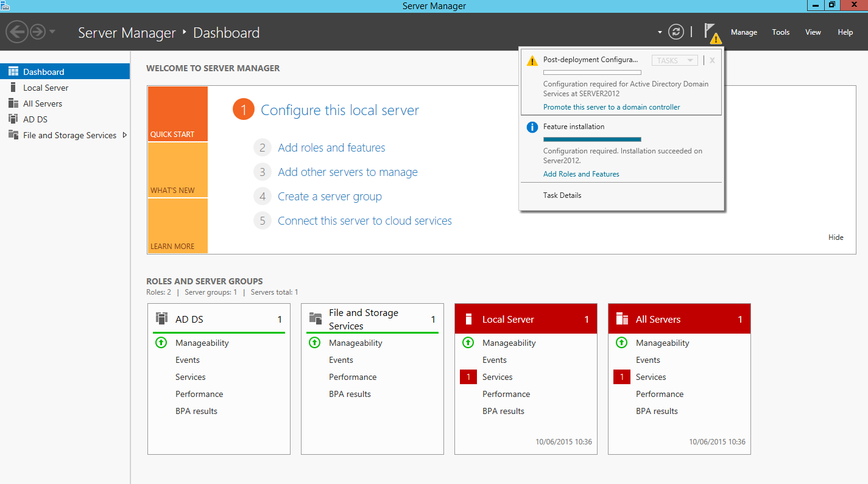Click the blue info icon for Feature installation
868x484 pixels.
[532, 127]
